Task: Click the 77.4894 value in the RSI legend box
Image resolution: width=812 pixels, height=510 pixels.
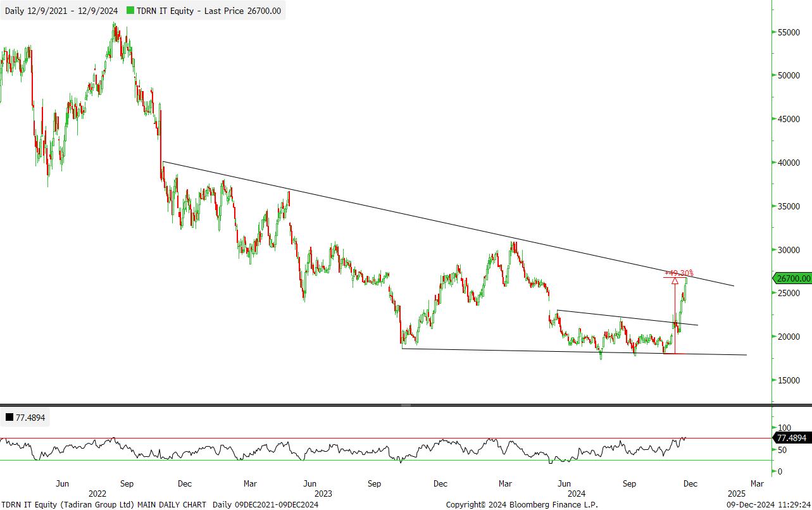Action: point(30,418)
